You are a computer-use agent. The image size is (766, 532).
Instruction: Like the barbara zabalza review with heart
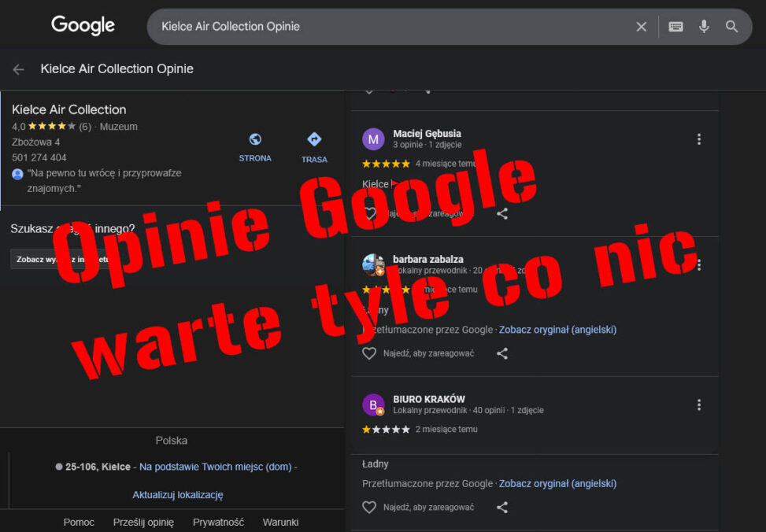tap(369, 353)
